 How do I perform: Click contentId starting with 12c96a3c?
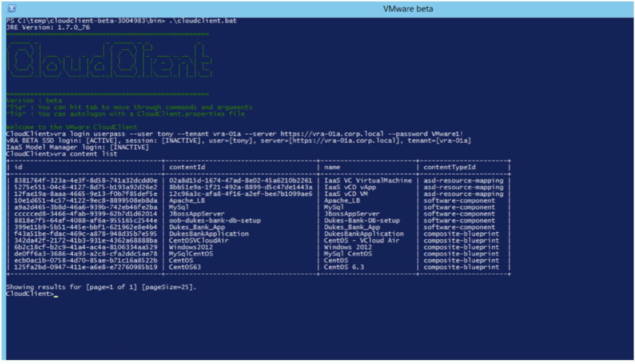tap(240, 194)
